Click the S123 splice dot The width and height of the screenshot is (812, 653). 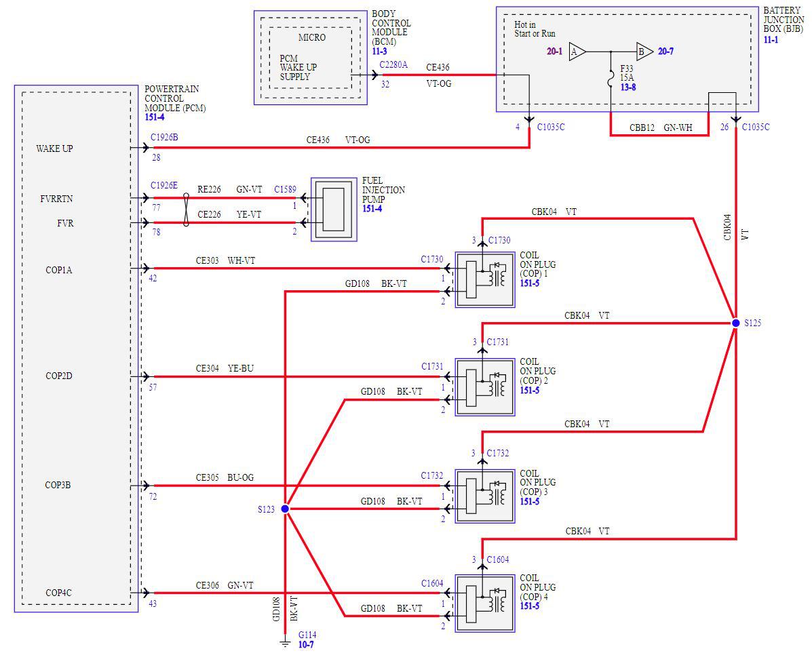click(x=285, y=509)
